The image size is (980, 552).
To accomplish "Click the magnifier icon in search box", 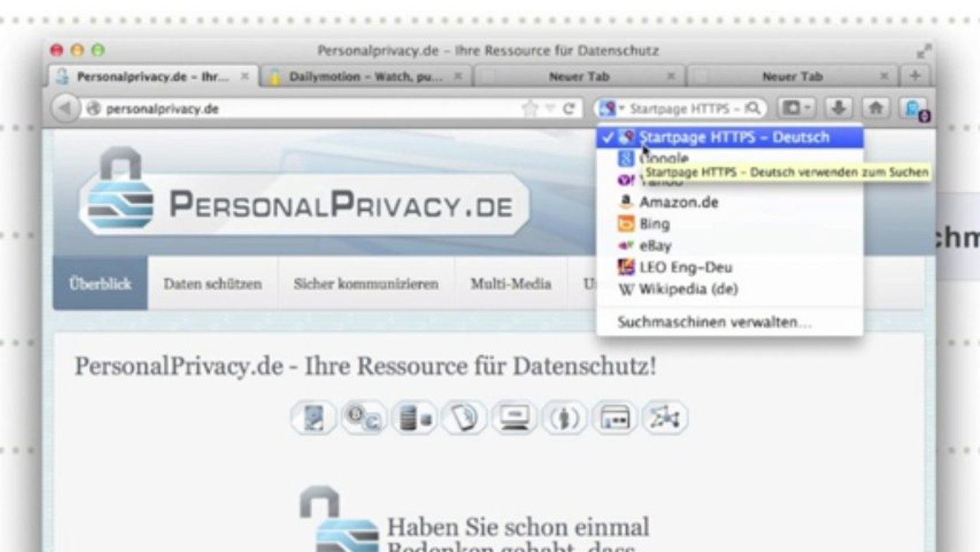I will [752, 108].
